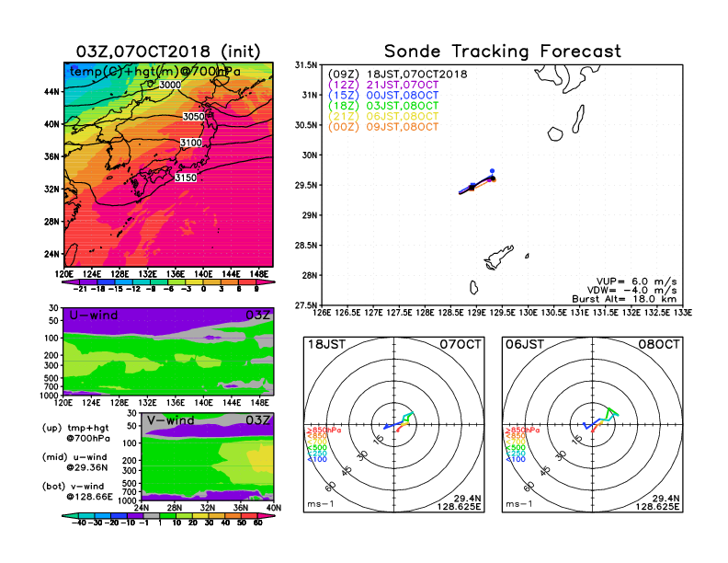The image size is (728, 563).
Task: Click the "V-wind" panel label
Action: click(x=170, y=420)
